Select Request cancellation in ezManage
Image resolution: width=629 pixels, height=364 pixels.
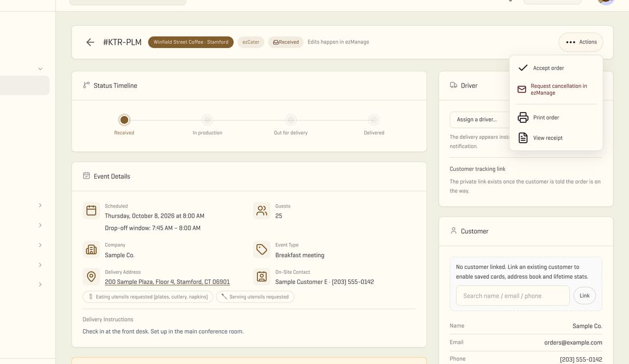(x=556, y=89)
